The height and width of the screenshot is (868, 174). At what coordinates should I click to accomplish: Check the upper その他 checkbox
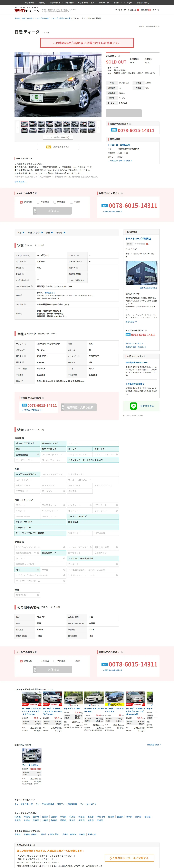[71, 202]
